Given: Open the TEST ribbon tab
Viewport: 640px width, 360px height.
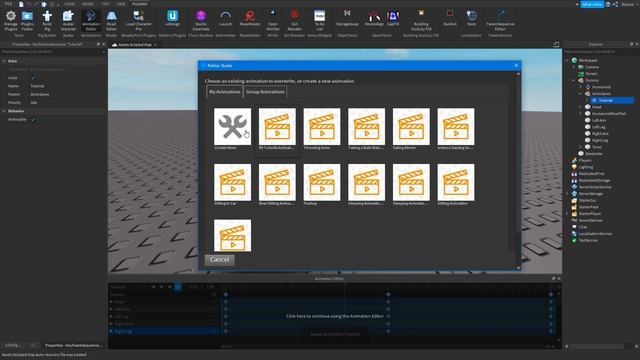Looking at the screenshot, I should pyautogui.click(x=105, y=4).
